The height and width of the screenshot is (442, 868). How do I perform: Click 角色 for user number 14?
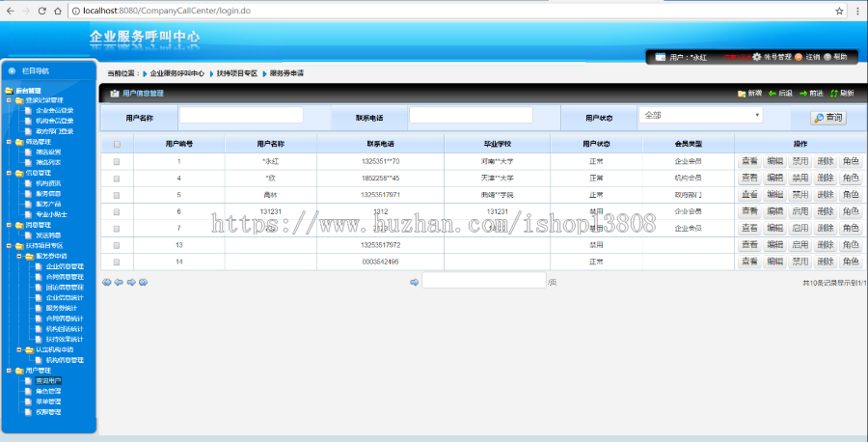pos(851,261)
